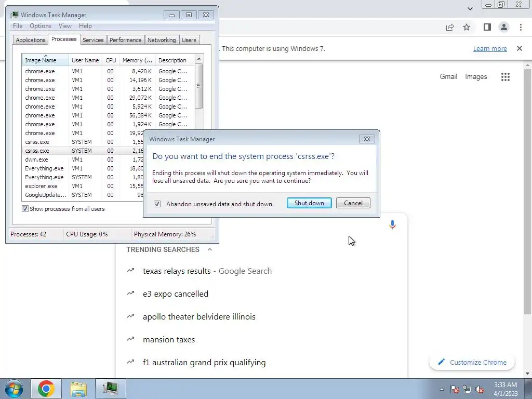Uncheck Abandon unsaved data and shut down
This screenshot has height=399, width=532.
(157, 204)
